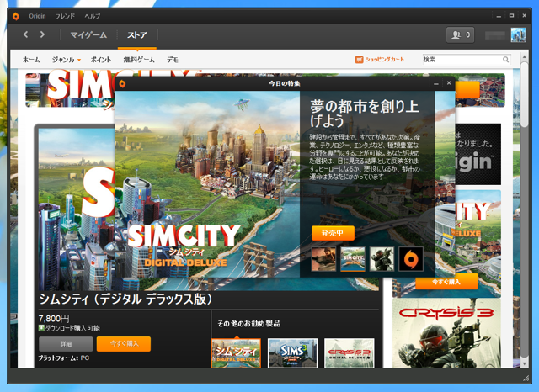Open the ヘルプ menu

click(93, 16)
